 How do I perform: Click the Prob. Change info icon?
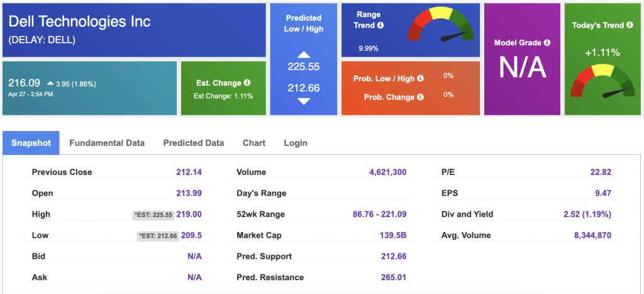coord(420,97)
